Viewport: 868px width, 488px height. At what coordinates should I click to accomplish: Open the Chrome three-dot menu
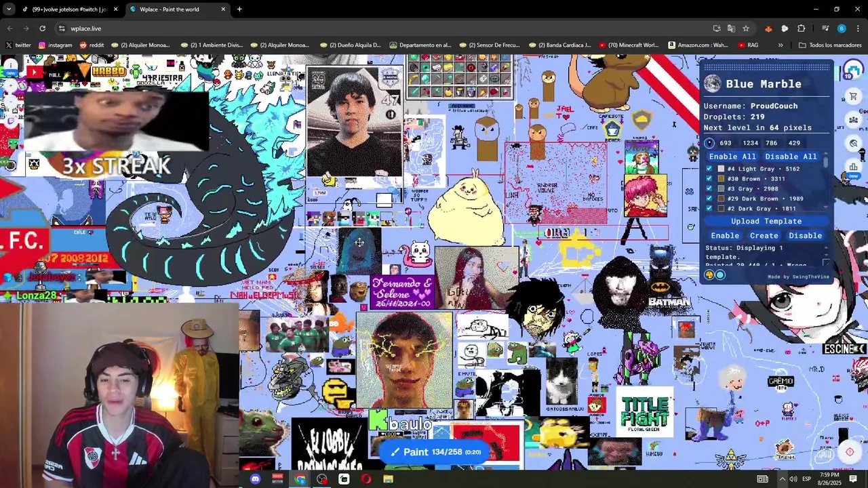(x=858, y=28)
